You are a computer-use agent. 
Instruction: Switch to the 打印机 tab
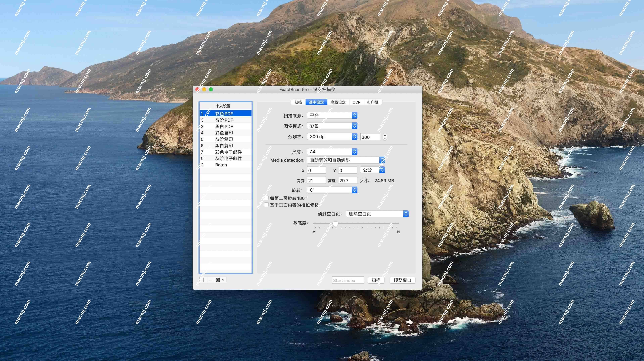[x=373, y=102]
